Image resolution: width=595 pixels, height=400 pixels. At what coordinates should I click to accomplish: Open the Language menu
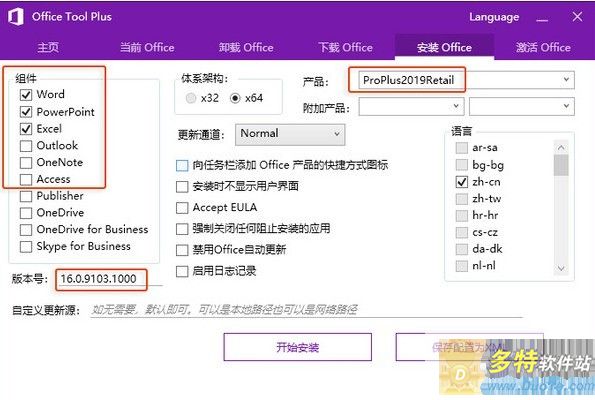494,17
